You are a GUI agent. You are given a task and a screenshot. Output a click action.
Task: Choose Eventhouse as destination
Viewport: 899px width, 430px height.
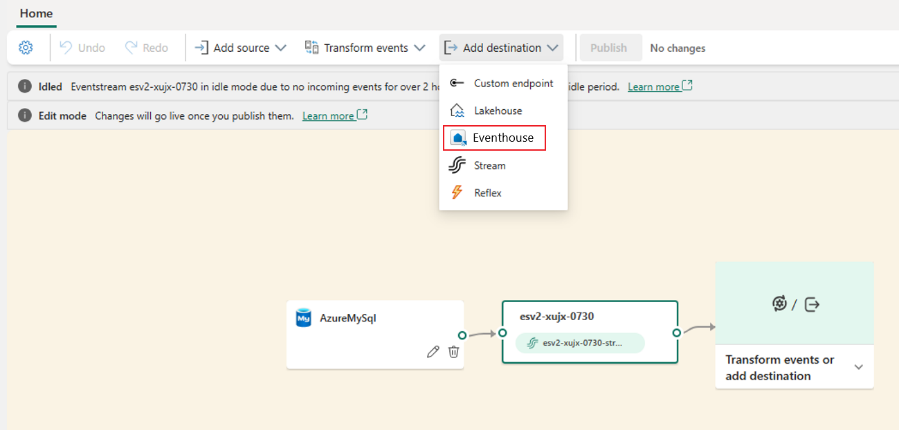pyautogui.click(x=494, y=138)
